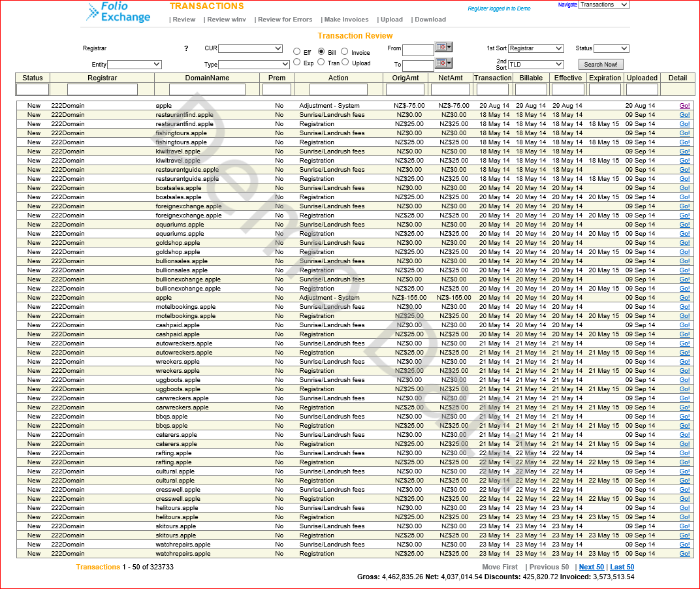Click the Expiration column header

point(605,78)
